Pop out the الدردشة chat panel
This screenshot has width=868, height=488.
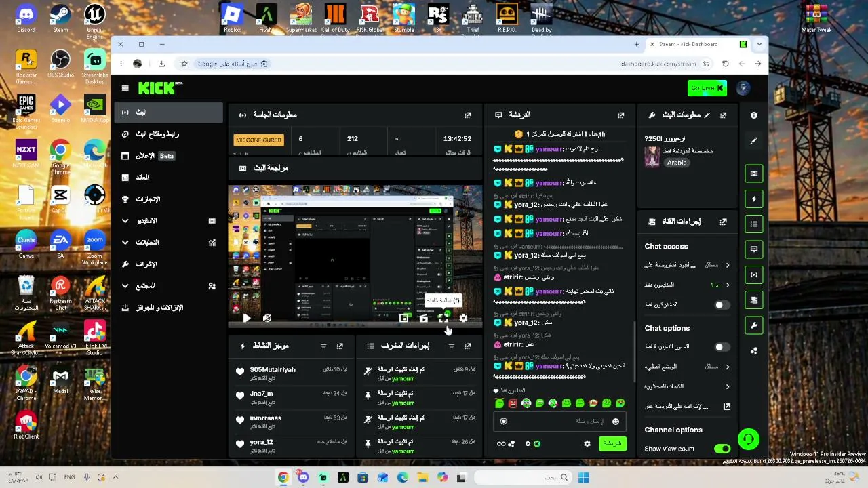(x=621, y=115)
